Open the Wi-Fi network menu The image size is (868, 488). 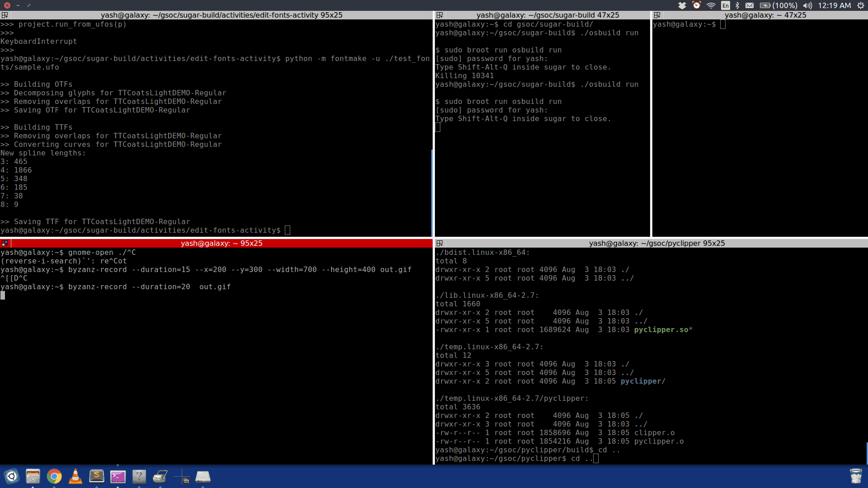pos(711,5)
